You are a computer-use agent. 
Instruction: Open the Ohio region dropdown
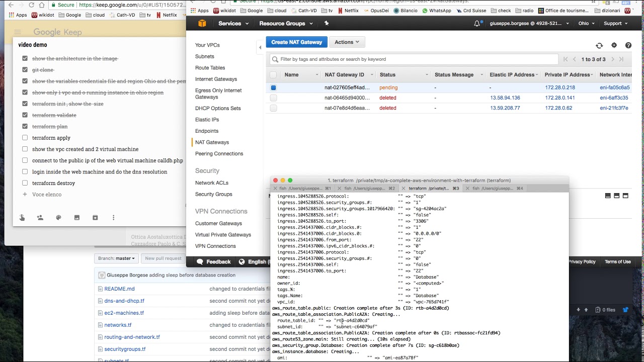[587, 23]
